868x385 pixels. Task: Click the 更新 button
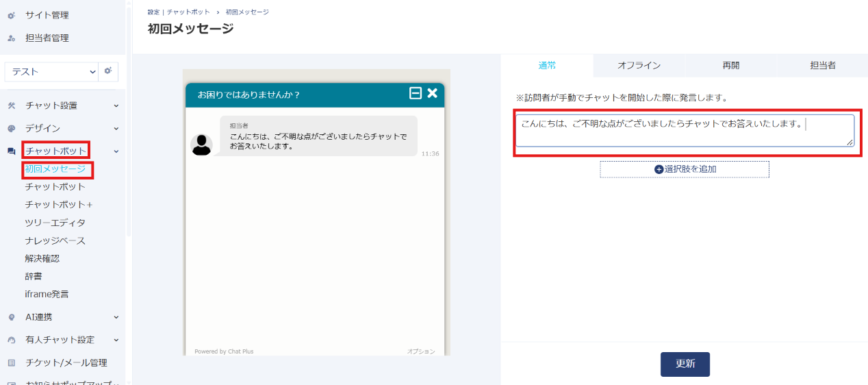685,364
